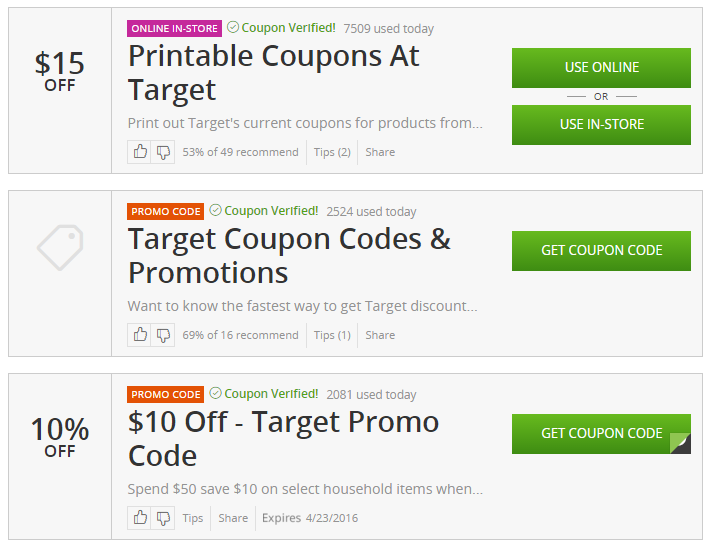View Tips (1) on the Coupon Codes offer
Screen dimensions: 711x548
click(x=332, y=335)
